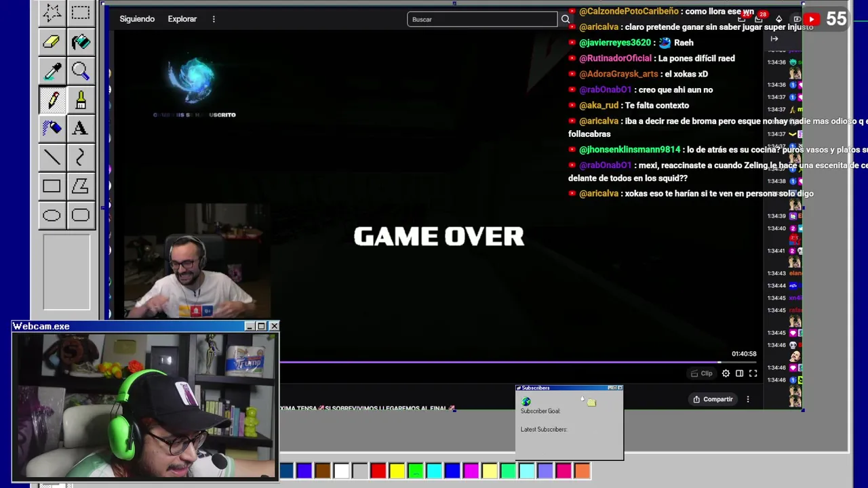Open the Explorar tab
This screenshot has width=868, height=488.
tap(182, 19)
